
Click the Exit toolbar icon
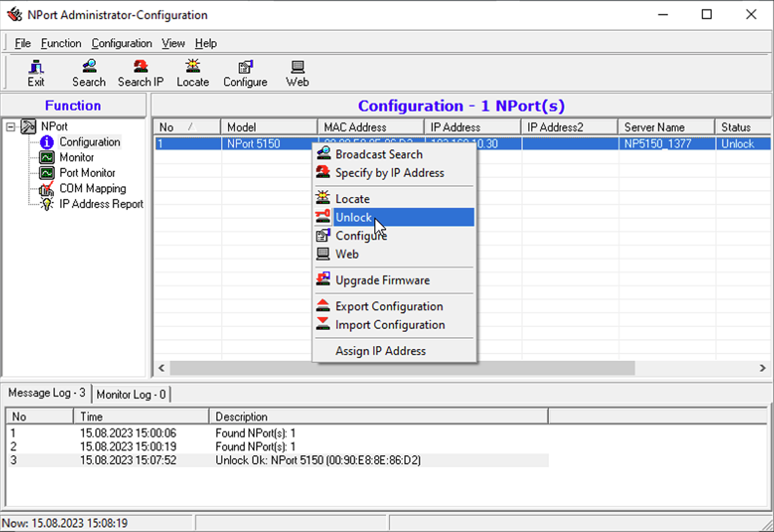point(36,67)
